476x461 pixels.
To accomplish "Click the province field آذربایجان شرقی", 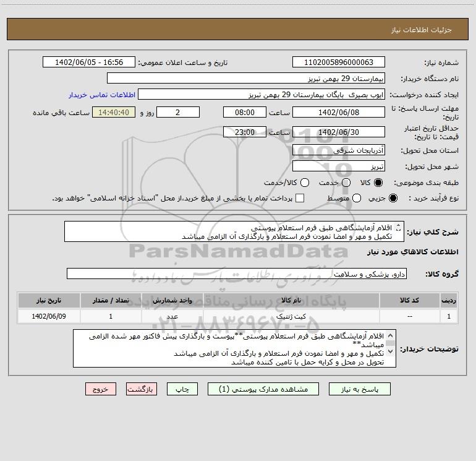I will tap(339, 150).
